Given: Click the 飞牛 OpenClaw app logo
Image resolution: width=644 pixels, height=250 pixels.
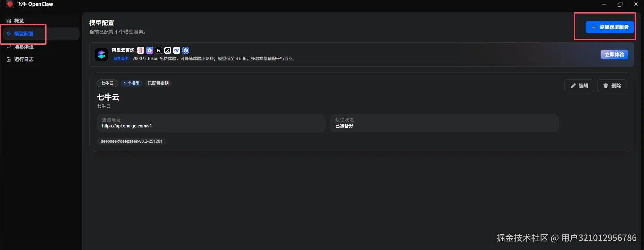Looking at the screenshot, I should (x=10, y=4).
